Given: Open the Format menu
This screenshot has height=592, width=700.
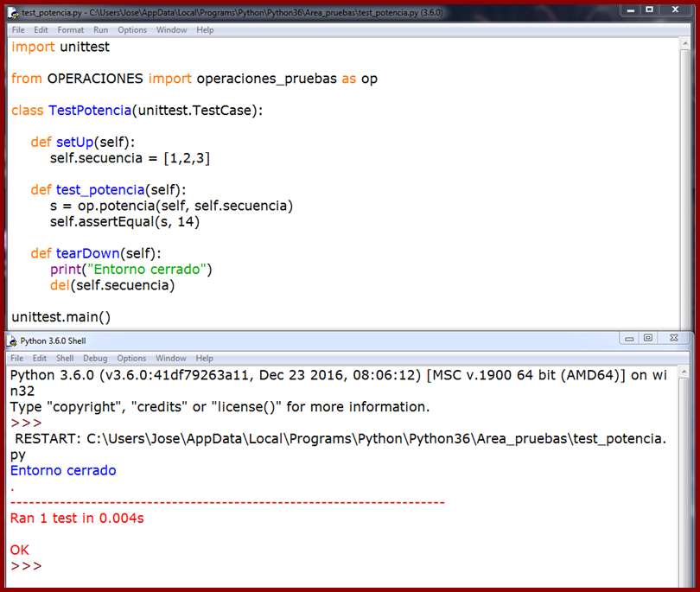Looking at the screenshot, I should 70,29.
